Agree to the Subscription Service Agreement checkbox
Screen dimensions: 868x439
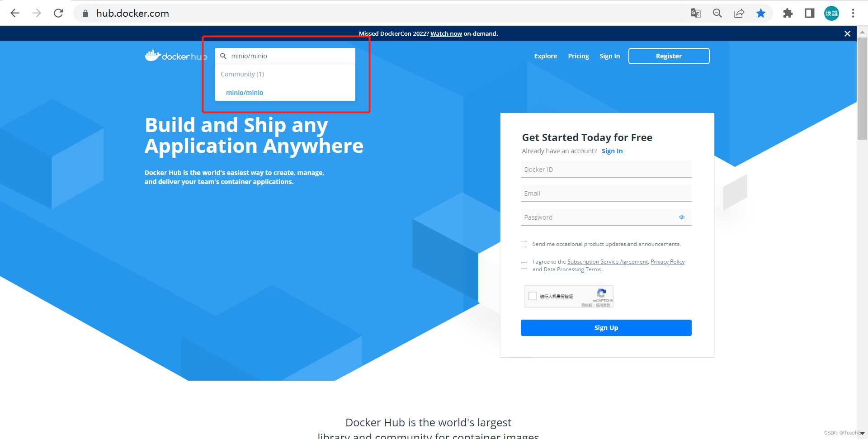[x=524, y=265]
